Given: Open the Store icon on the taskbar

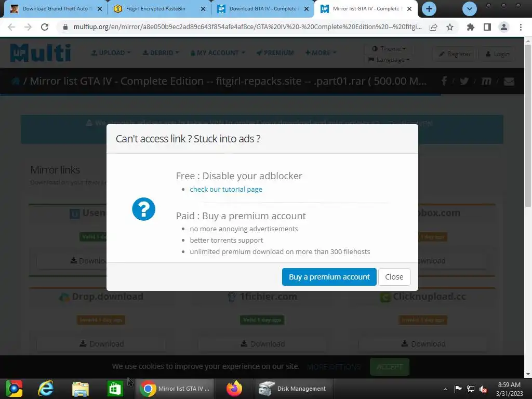Looking at the screenshot, I should (x=115, y=389).
